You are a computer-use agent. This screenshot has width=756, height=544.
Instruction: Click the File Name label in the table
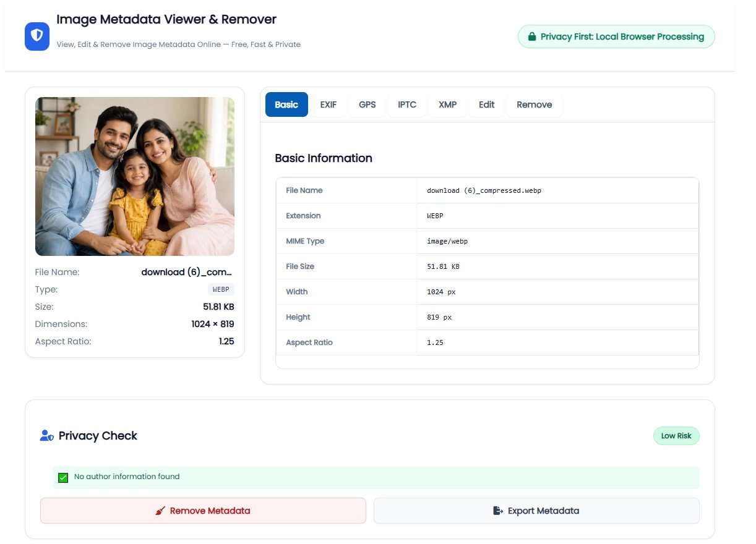click(x=304, y=190)
